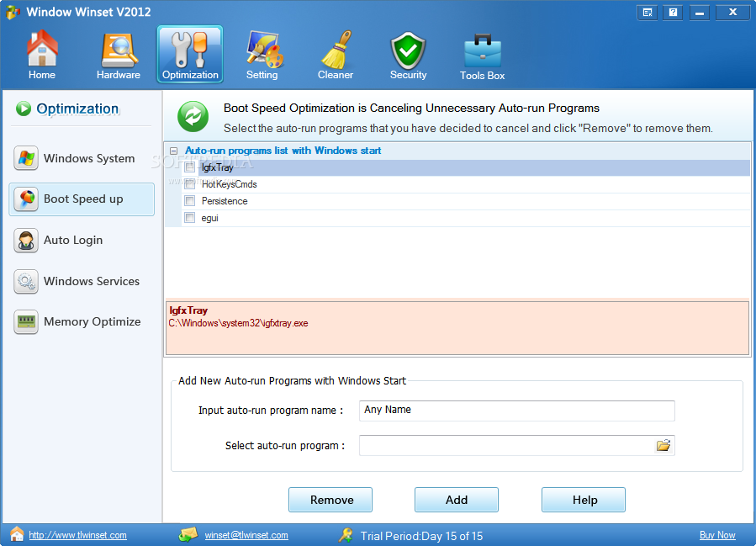This screenshot has height=546, width=756.
Task: Click the Buy Now link
Action: (x=717, y=535)
